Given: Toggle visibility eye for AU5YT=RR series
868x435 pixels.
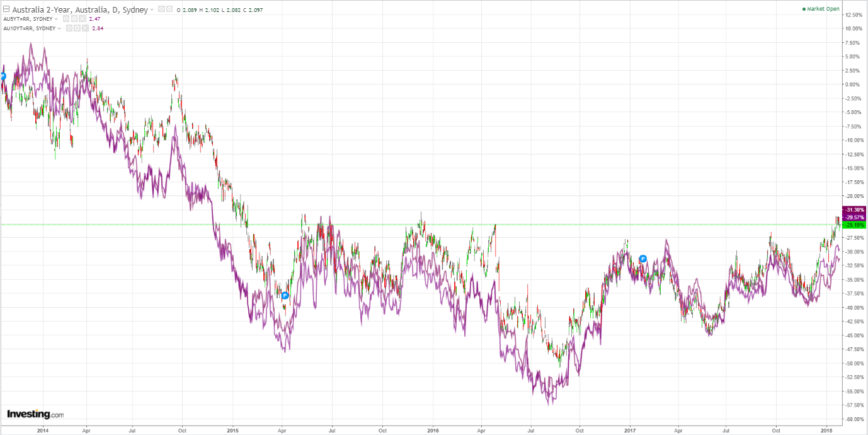Looking at the screenshot, I should [66, 19].
